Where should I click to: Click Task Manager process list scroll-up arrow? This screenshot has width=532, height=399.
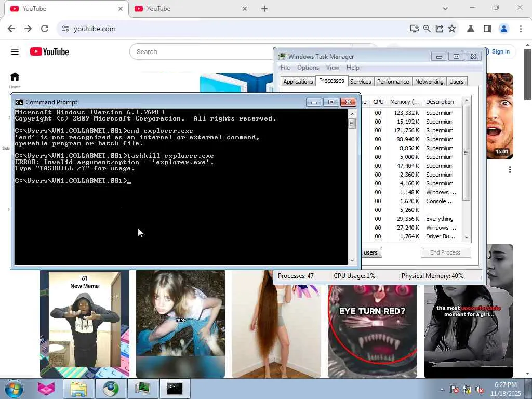pyautogui.click(x=467, y=100)
